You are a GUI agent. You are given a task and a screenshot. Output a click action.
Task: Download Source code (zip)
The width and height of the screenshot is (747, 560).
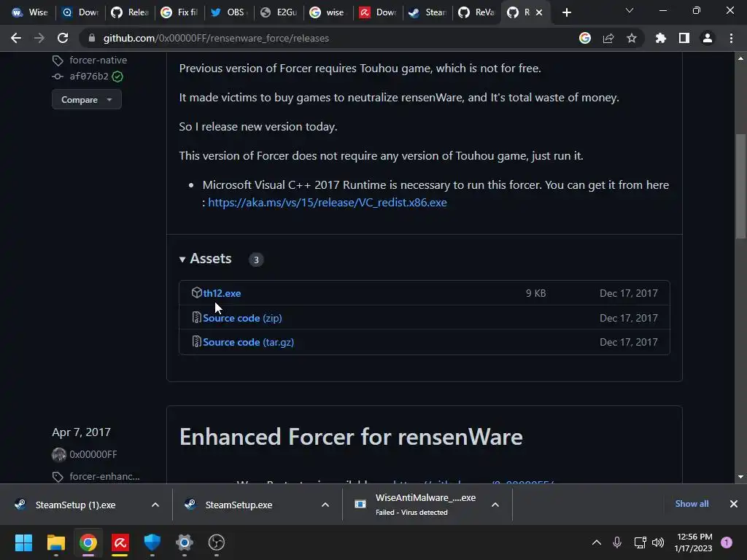click(242, 318)
